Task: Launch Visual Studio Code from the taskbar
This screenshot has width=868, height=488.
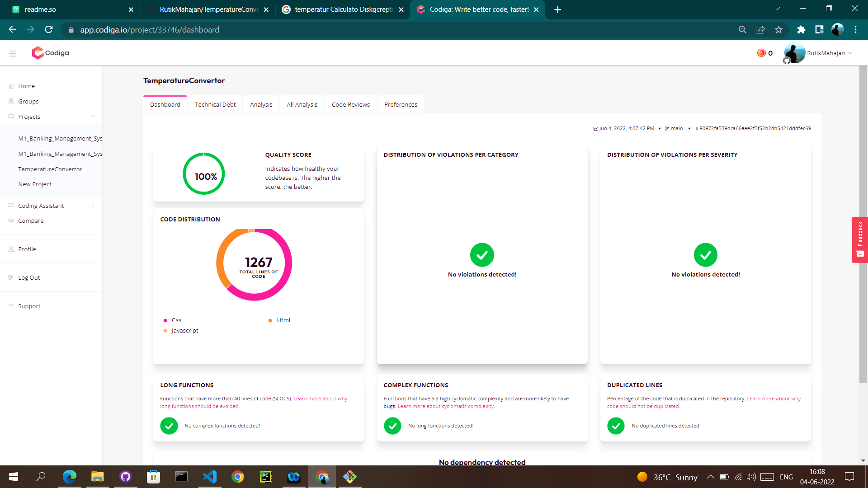Action: point(209,477)
